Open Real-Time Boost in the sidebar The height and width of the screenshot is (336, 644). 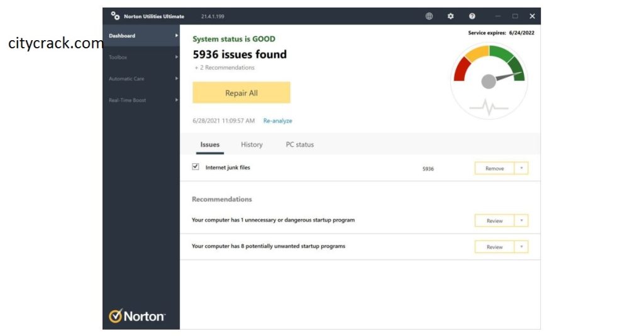pyautogui.click(x=141, y=100)
